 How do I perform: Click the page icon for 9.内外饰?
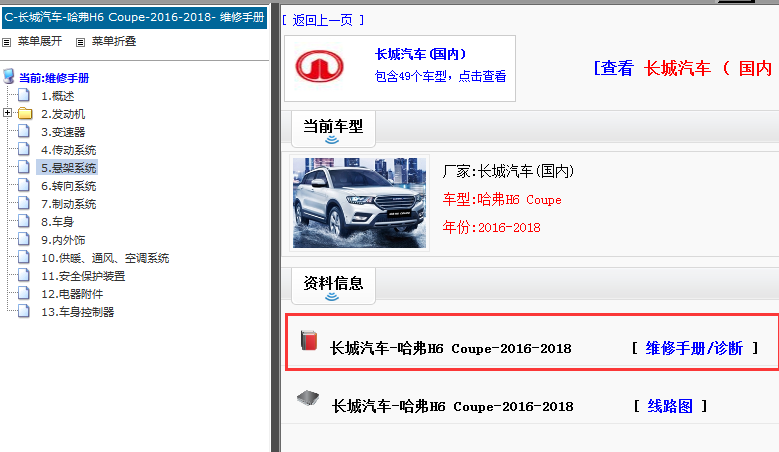coord(23,239)
